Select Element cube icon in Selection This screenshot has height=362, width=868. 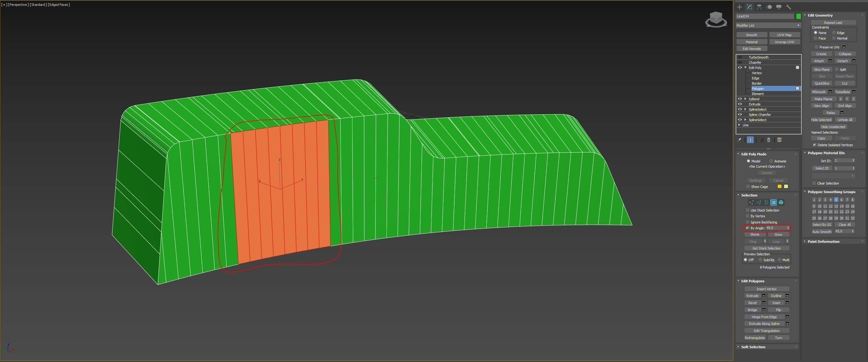[781, 203]
